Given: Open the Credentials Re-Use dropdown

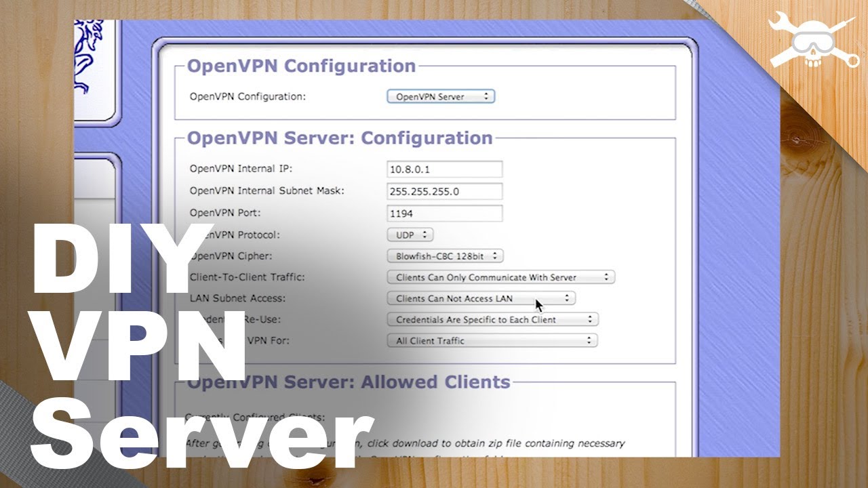Looking at the screenshot, I should 492,319.
